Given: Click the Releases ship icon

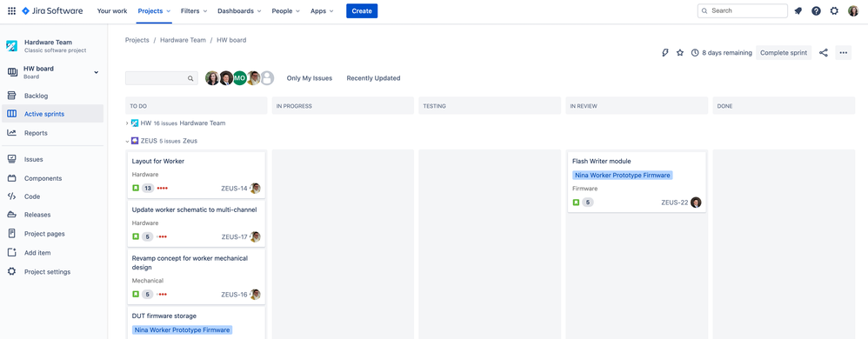Looking at the screenshot, I should pyautogui.click(x=11, y=215).
